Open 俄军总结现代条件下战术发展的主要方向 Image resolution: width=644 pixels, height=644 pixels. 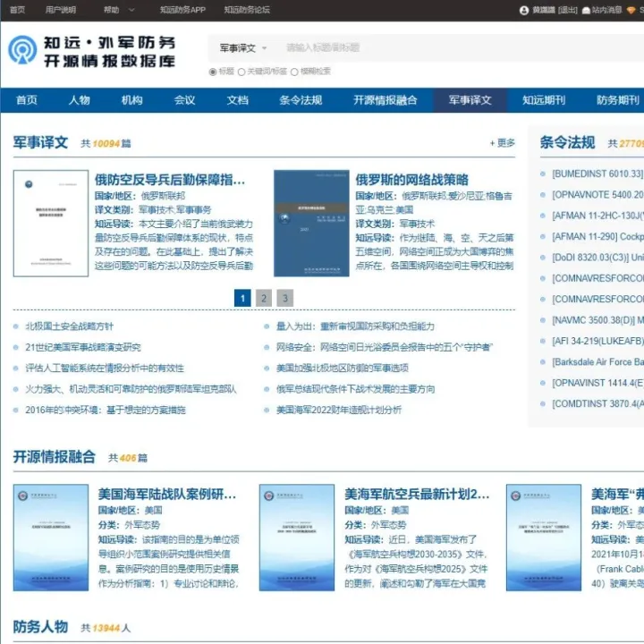355,389
